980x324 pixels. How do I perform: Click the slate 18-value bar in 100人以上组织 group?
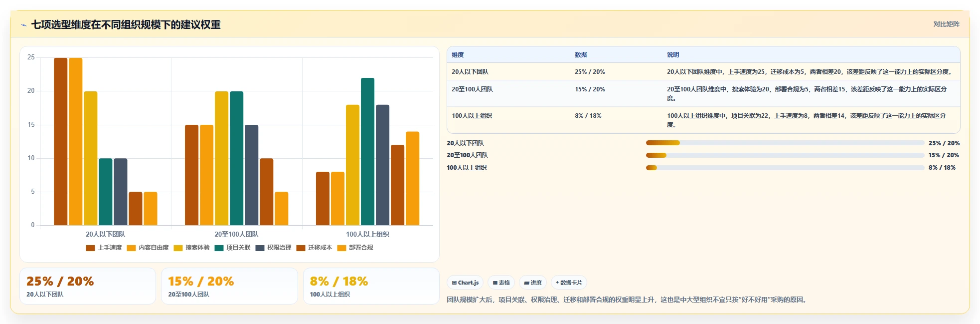pos(382,165)
